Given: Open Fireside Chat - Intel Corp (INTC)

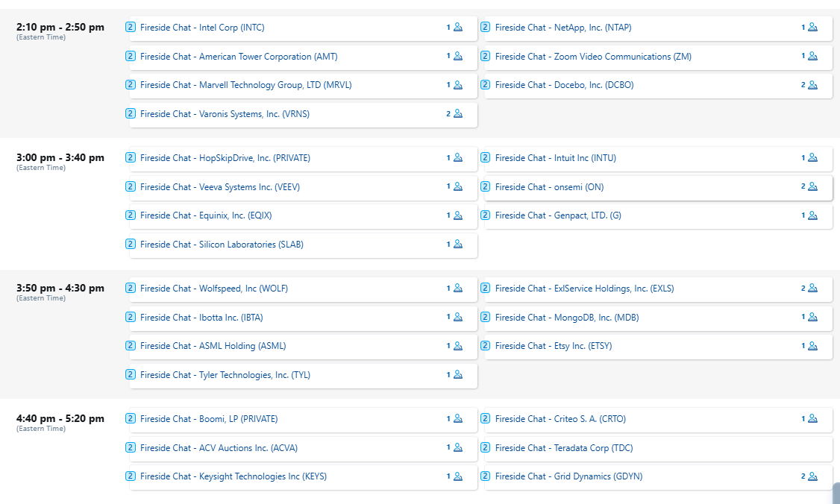Looking at the screenshot, I should pos(202,28).
